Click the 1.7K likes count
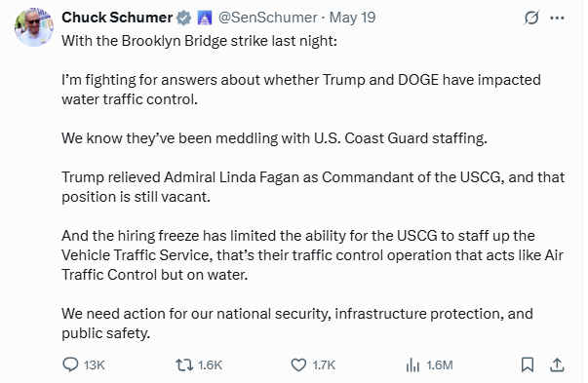The width and height of the screenshot is (588, 383). pyautogui.click(x=324, y=364)
